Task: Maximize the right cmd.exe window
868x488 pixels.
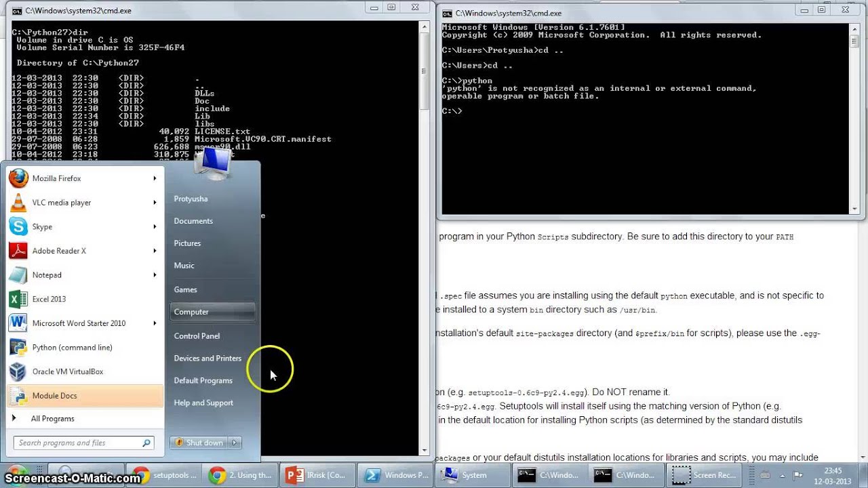Action: (x=821, y=9)
